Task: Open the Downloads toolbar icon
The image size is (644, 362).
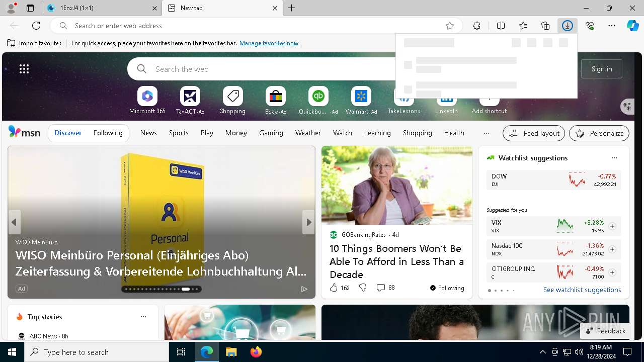Action: 568,26
